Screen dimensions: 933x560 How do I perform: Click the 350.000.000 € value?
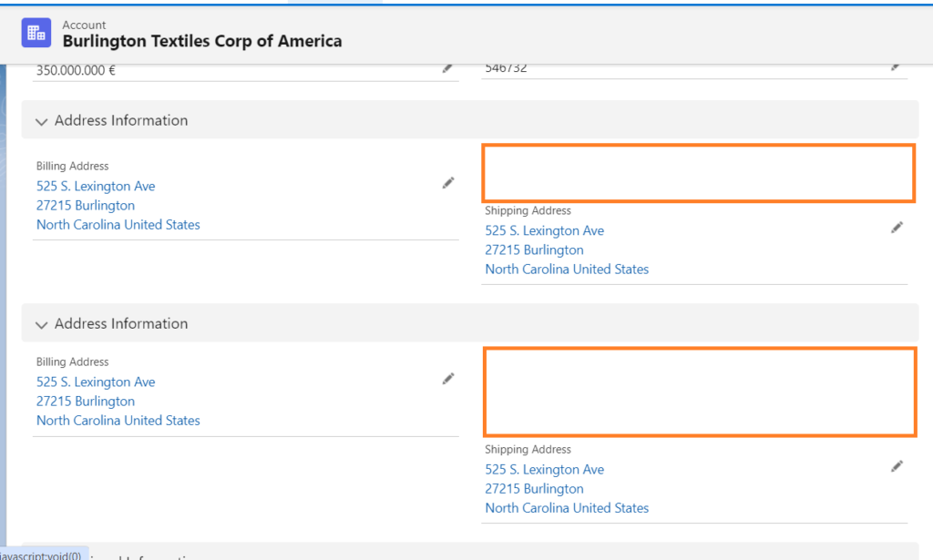[x=76, y=70]
